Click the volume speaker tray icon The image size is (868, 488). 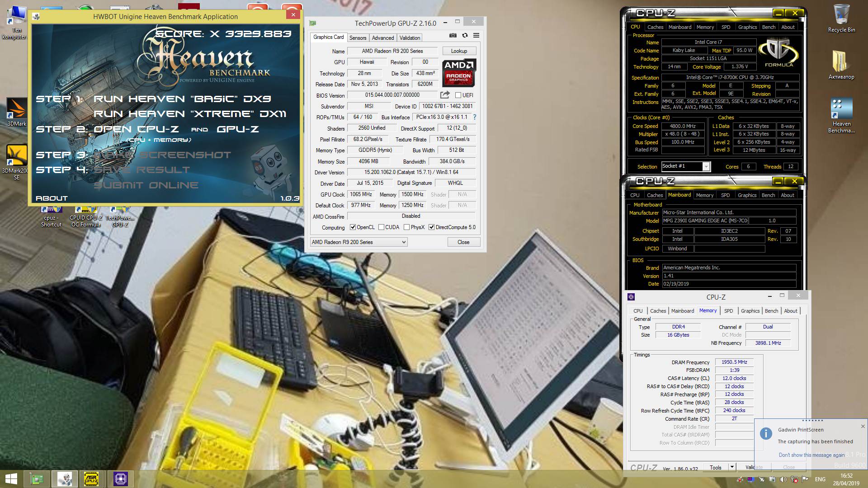(783, 479)
